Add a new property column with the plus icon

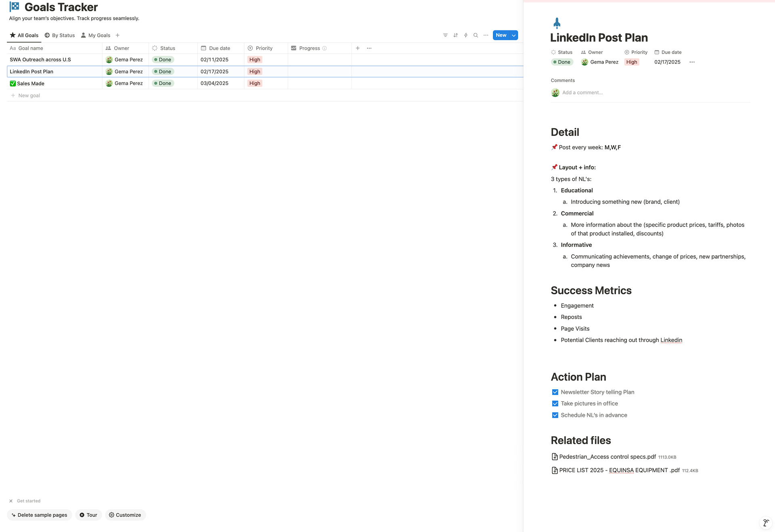point(358,48)
